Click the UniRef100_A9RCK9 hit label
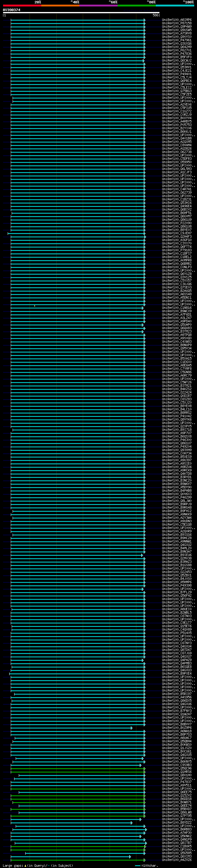Image resolution: width=197 pixels, height=868 pixels. point(177,470)
